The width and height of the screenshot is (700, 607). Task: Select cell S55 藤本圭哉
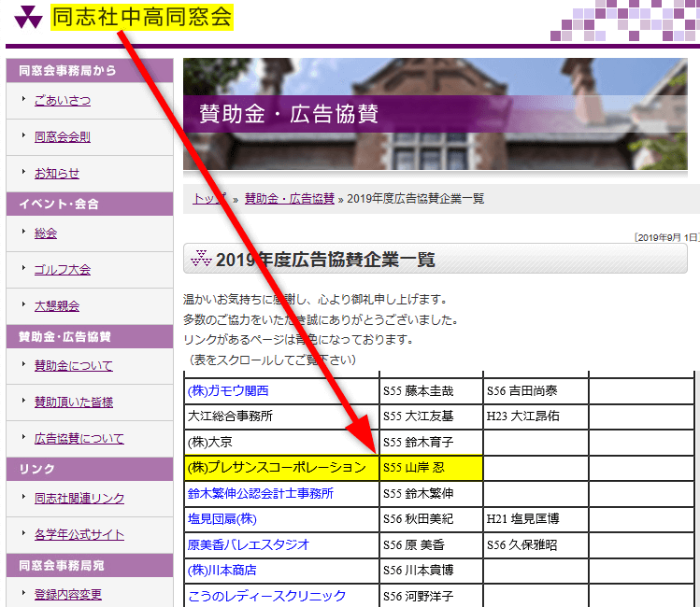(431, 391)
